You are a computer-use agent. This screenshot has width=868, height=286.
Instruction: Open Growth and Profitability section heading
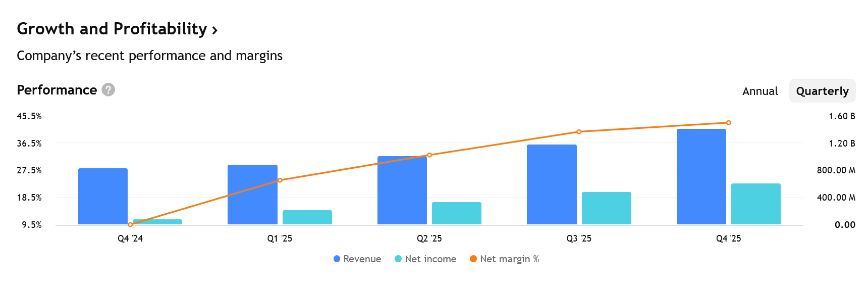click(x=112, y=29)
